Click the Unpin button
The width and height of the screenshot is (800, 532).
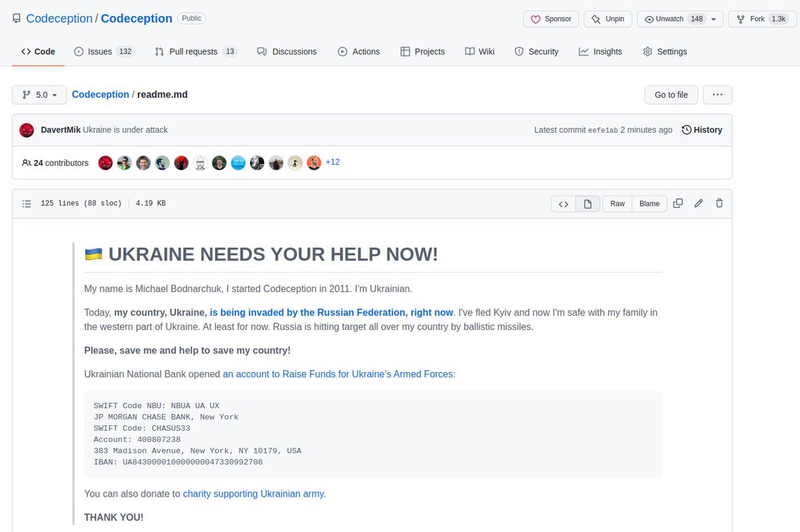pyautogui.click(x=607, y=19)
